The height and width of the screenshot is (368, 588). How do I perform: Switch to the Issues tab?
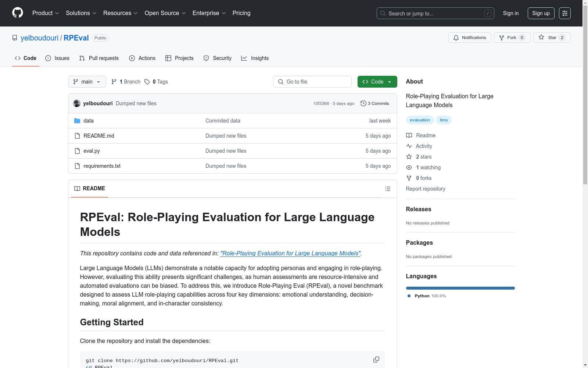pos(57,58)
